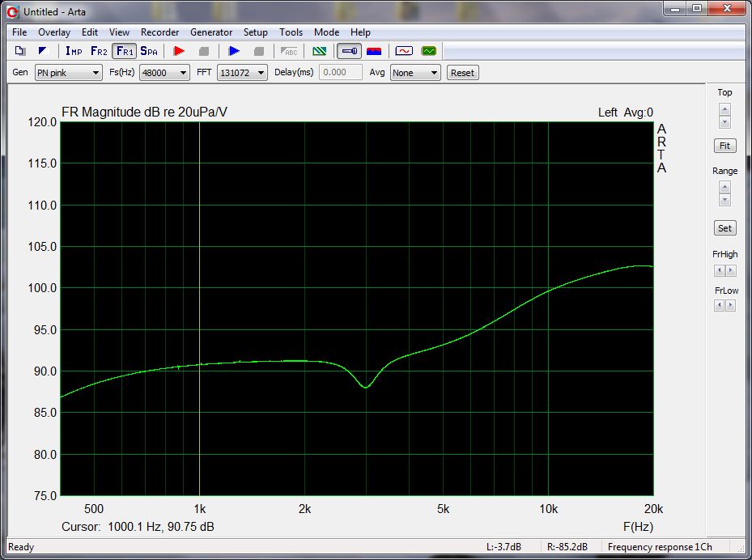The height and width of the screenshot is (560, 752).
Task: Open the Overlay menu
Action: click(54, 32)
